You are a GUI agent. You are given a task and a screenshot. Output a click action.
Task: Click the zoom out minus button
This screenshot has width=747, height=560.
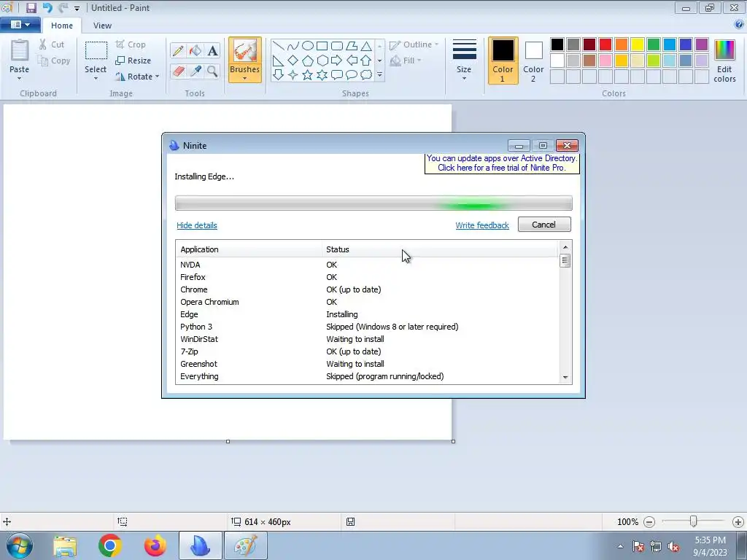649,522
